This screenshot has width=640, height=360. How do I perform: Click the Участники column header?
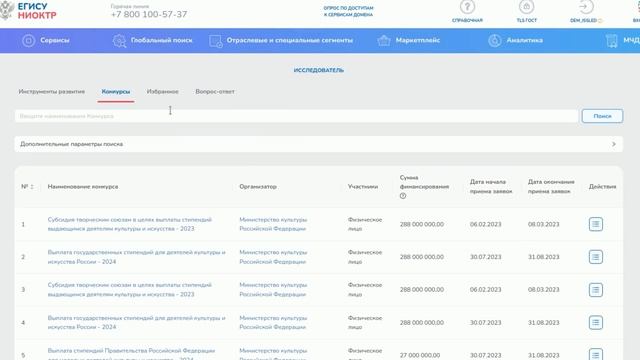(363, 187)
